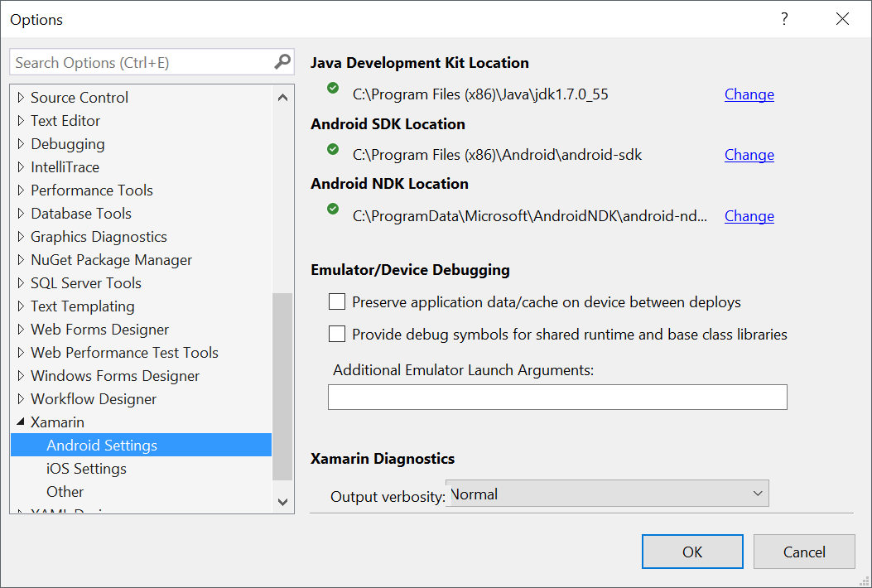Image resolution: width=872 pixels, height=588 pixels.
Task: Click green check beside Android SDK path
Action: pos(333,148)
